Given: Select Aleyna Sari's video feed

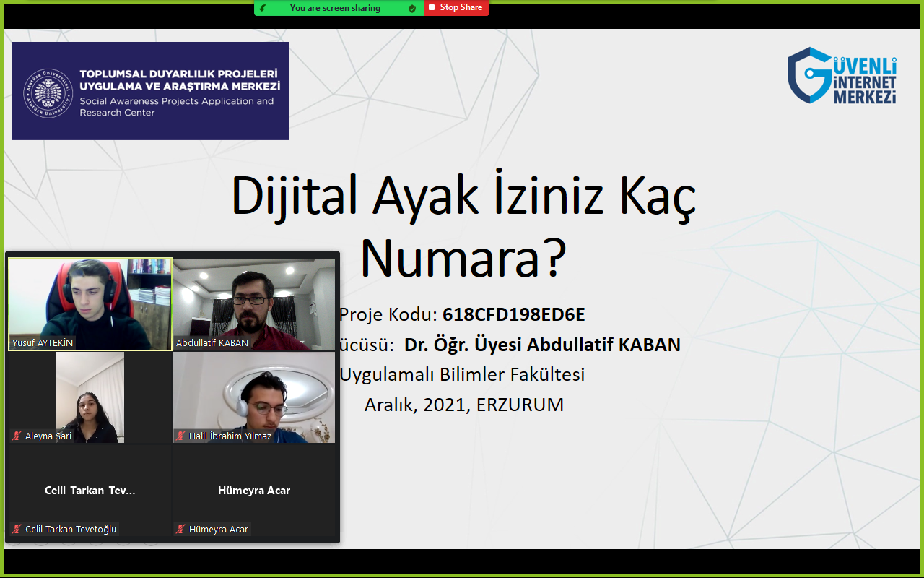Looking at the screenshot, I should [90, 396].
